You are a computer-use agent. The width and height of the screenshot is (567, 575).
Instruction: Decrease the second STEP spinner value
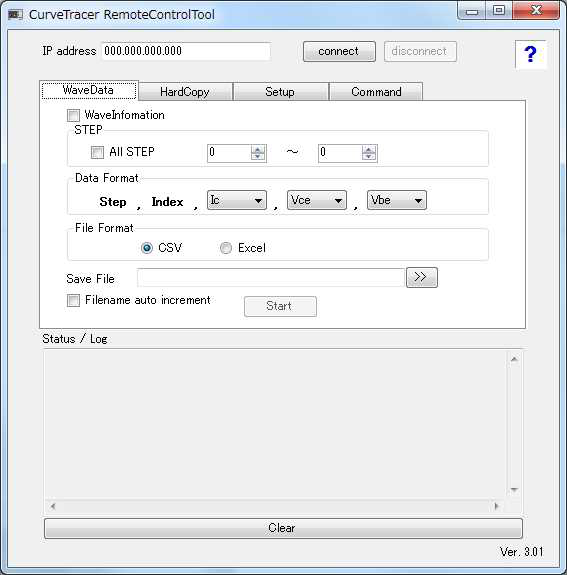(x=369, y=156)
